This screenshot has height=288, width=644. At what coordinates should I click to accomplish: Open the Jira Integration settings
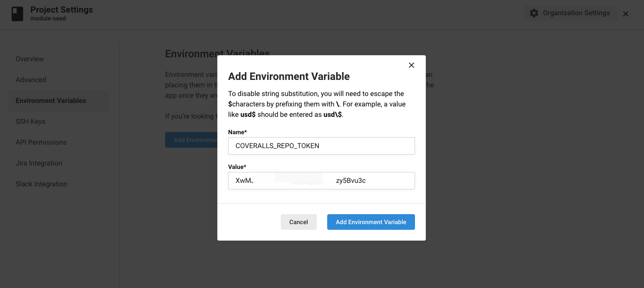tap(39, 163)
